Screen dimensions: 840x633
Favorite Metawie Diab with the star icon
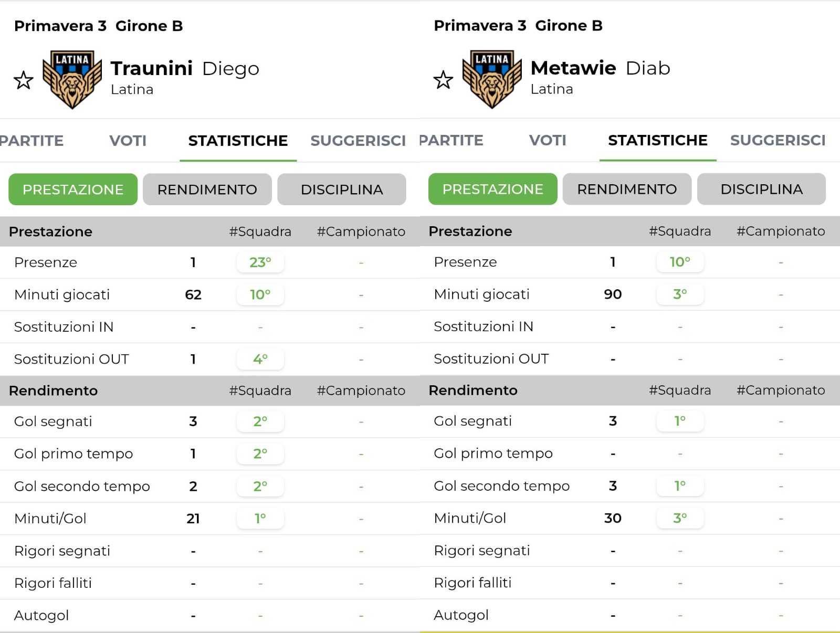443,80
